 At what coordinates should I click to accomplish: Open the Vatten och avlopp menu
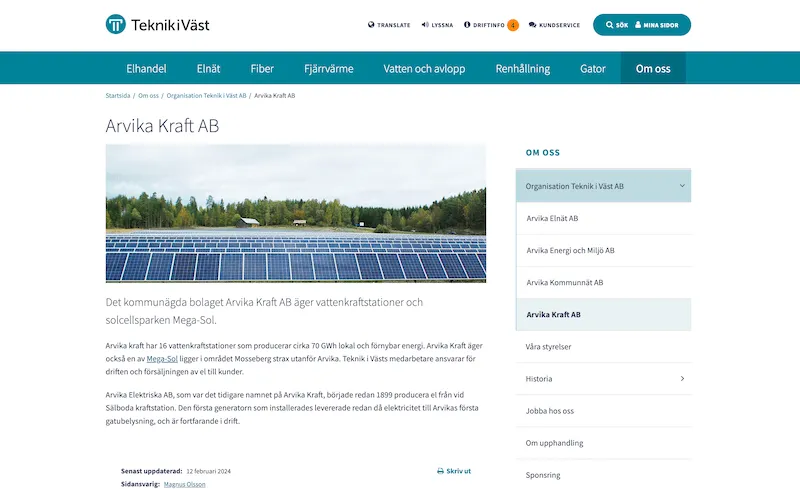pos(424,68)
